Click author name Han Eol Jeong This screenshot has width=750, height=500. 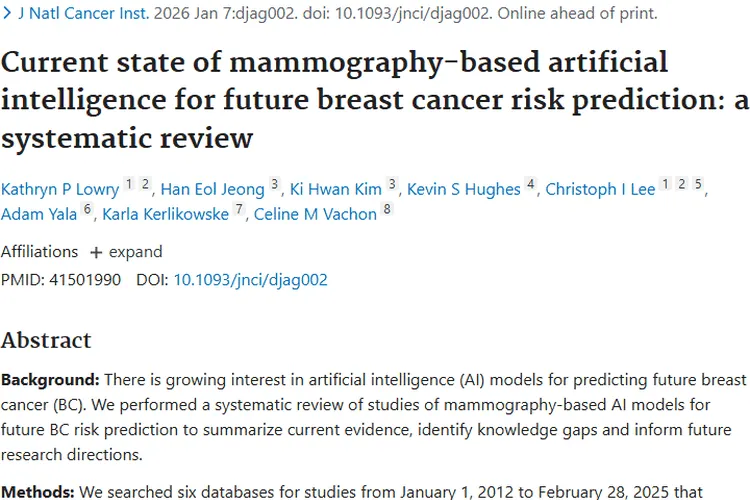pos(213,189)
